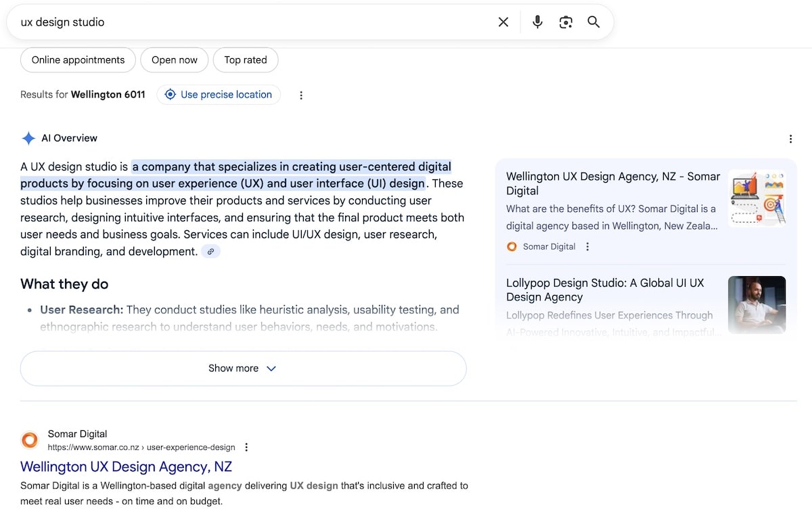Enable the Open now filter
The image size is (812, 517).
pyautogui.click(x=174, y=60)
